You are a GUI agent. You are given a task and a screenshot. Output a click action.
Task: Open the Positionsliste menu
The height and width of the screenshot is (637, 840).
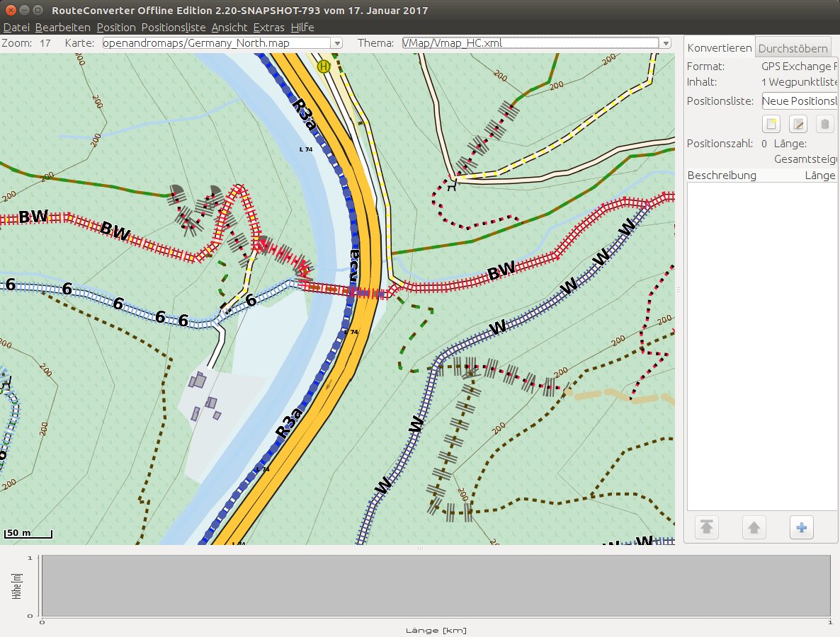click(x=174, y=28)
